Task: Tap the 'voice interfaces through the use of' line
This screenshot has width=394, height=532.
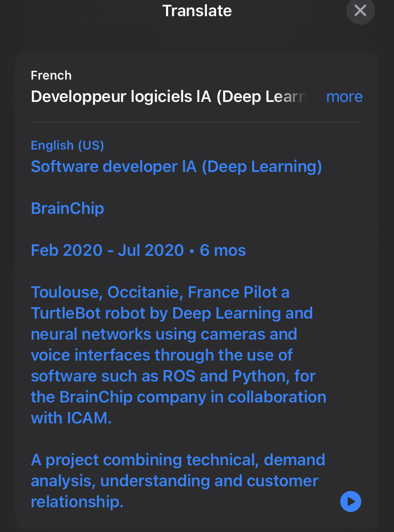Action: pos(161,355)
